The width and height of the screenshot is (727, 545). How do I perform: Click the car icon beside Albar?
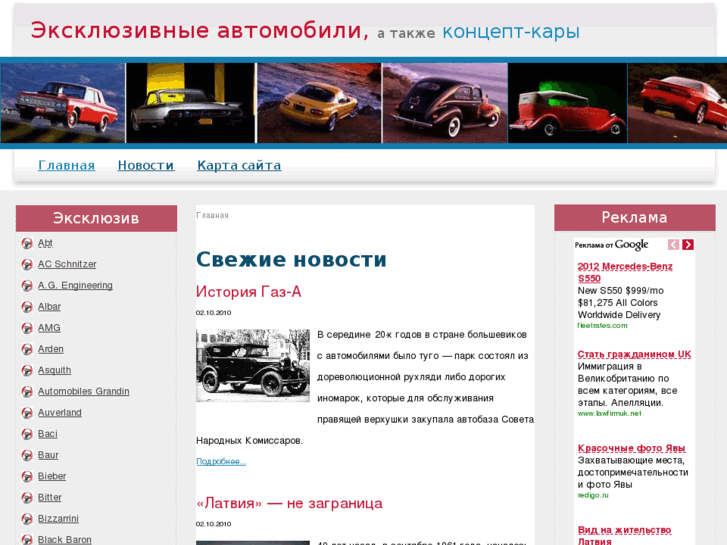(27, 307)
